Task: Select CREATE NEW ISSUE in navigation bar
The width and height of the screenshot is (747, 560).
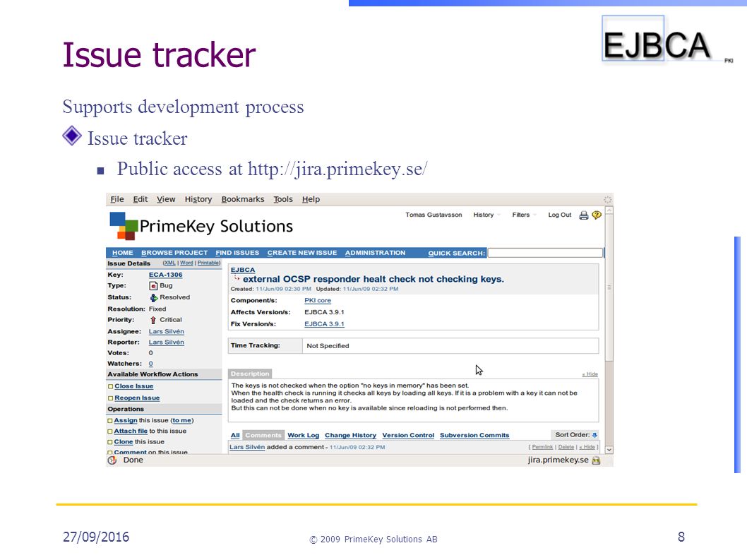Action: point(302,253)
